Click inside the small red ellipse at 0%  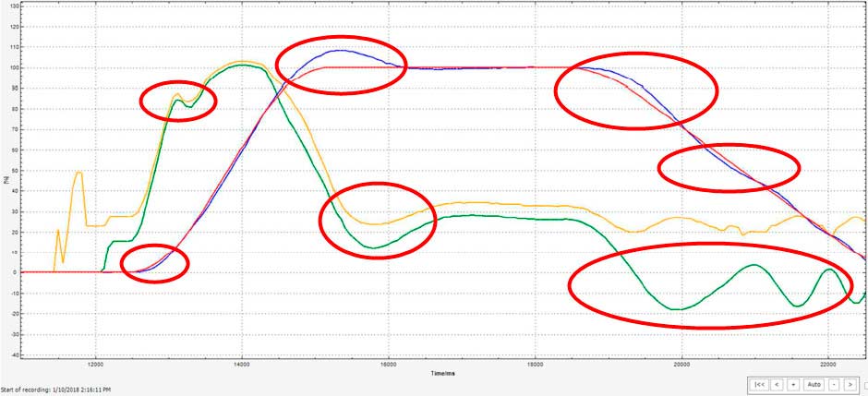pos(154,264)
